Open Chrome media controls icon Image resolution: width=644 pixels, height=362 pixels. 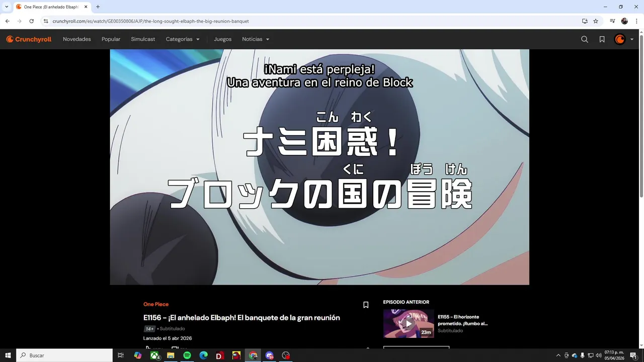612,21
